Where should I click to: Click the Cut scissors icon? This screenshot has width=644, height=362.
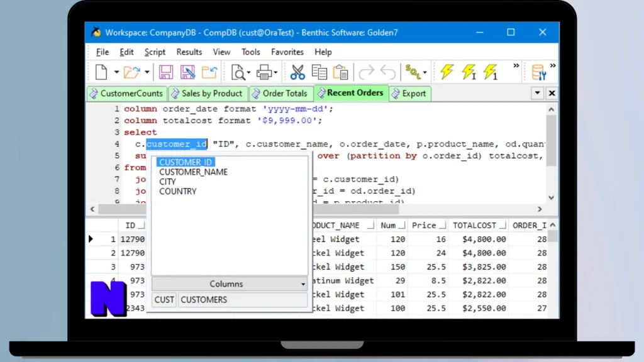[x=297, y=72]
